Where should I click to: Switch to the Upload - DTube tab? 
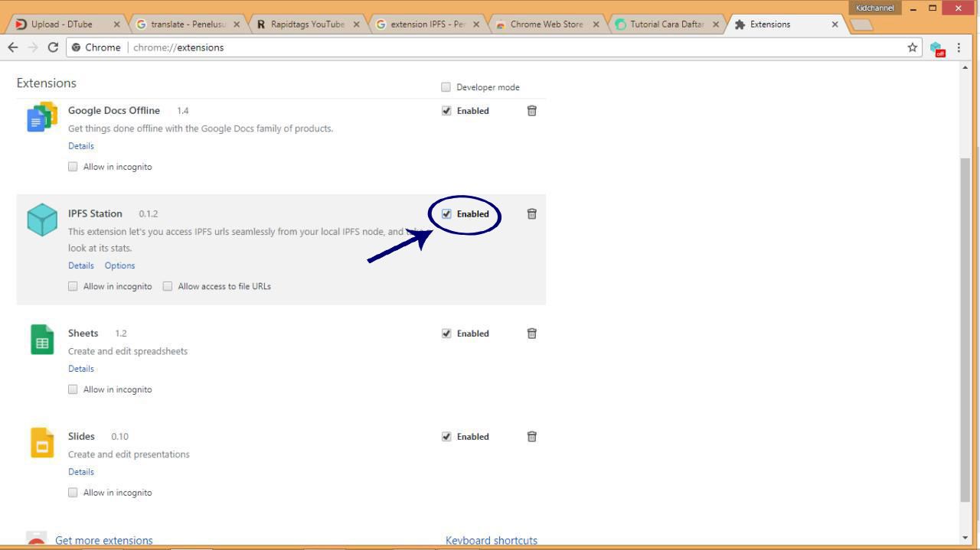click(64, 24)
